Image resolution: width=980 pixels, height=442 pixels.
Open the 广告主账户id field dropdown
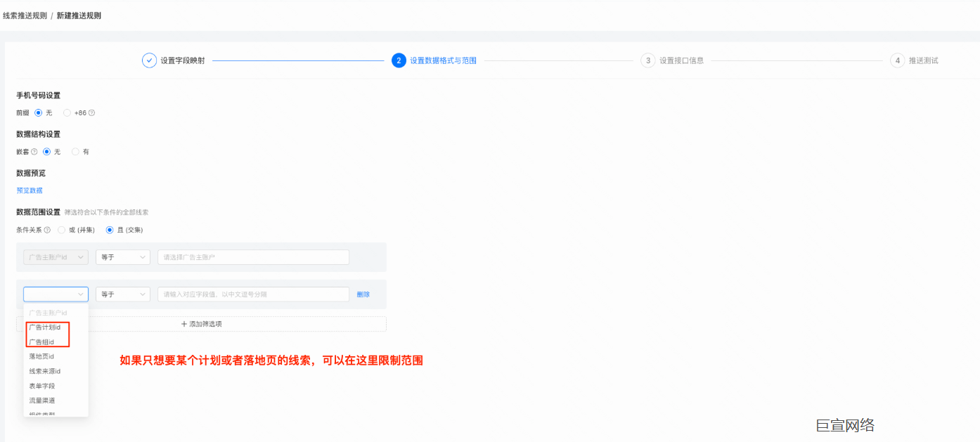[56, 256]
